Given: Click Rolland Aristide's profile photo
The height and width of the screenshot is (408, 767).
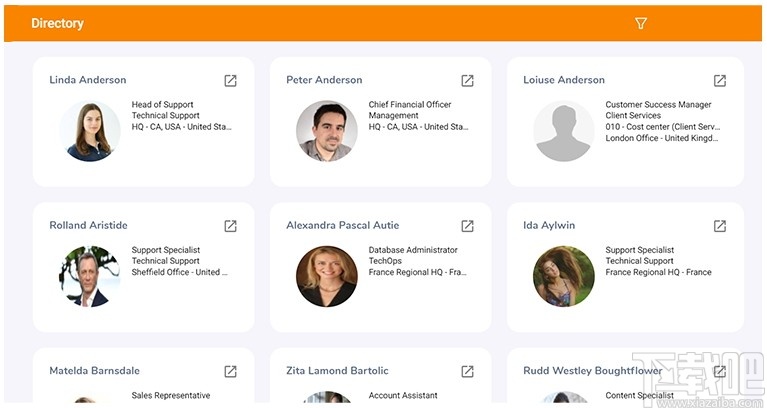Looking at the screenshot, I should pos(89,276).
